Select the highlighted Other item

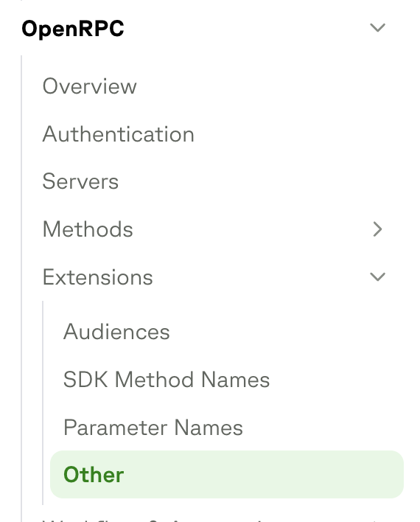point(227,474)
